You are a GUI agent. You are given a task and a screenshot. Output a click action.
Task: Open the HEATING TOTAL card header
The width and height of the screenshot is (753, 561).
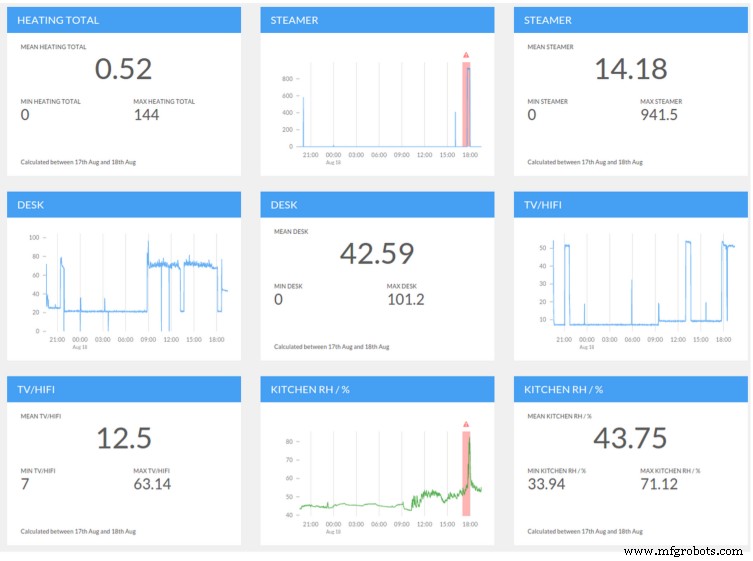pos(124,20)
